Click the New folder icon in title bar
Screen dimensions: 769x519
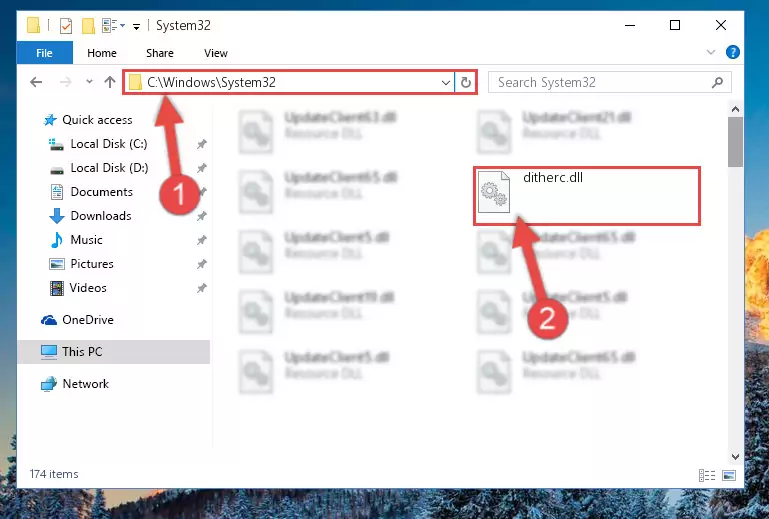[88, 26]
